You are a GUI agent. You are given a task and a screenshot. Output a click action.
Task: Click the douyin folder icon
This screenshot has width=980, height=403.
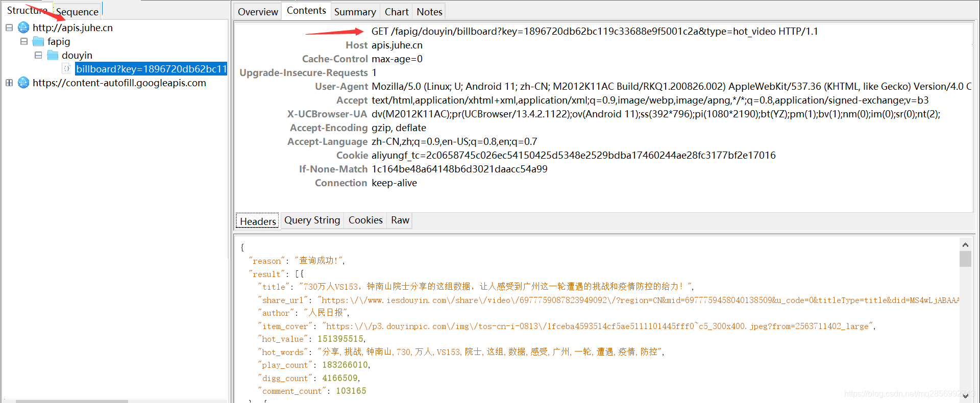pos(53,55)
